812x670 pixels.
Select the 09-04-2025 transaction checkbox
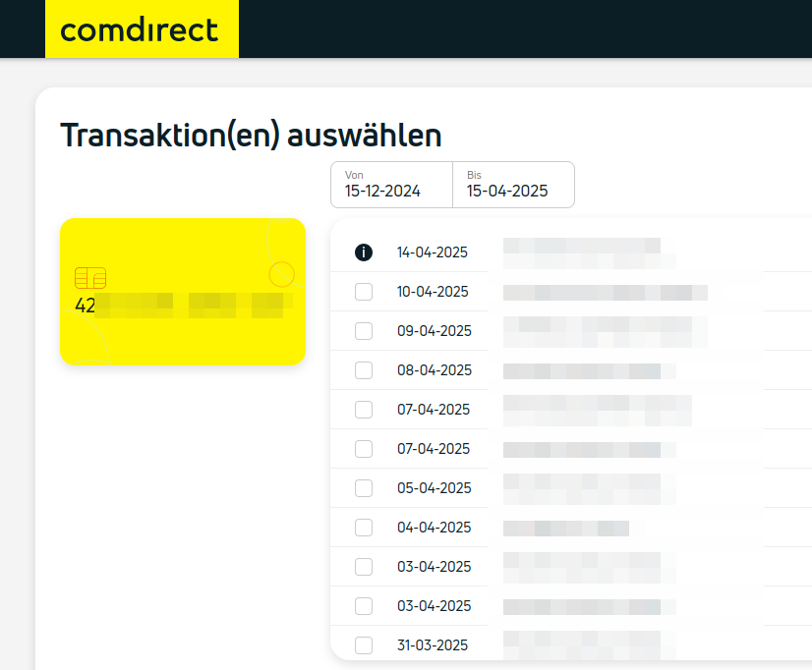point(364,331)
